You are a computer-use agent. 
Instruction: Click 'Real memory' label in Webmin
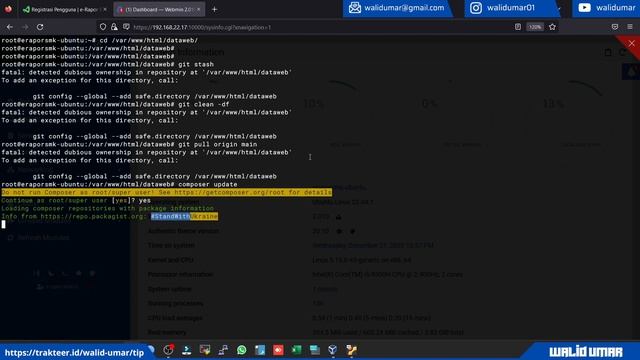(167, 333)
